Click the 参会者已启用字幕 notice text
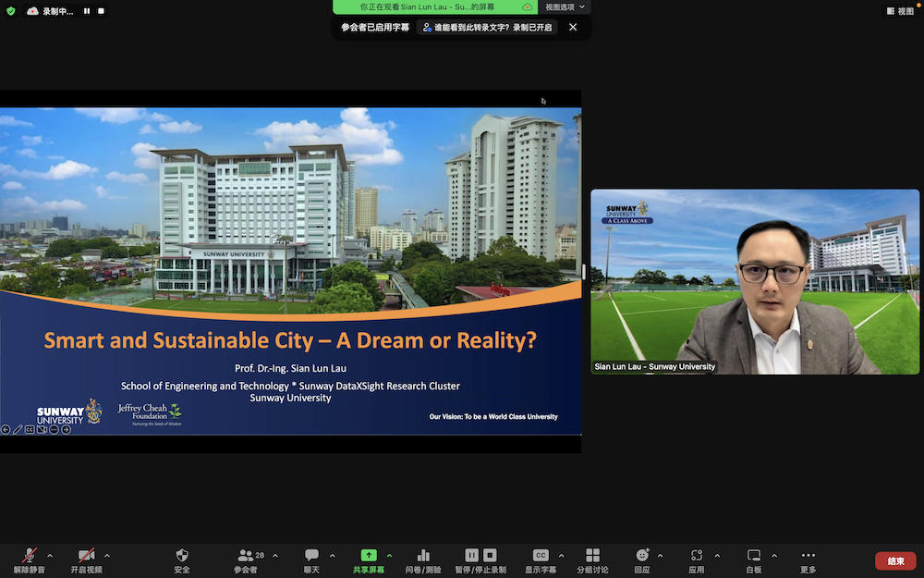This screenshot has width=924, height=578. (375, 27)
